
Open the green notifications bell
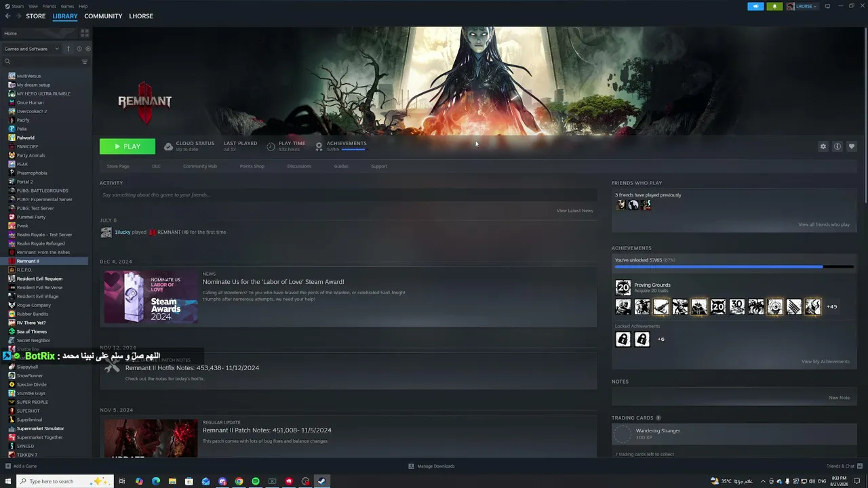[774, 6]
